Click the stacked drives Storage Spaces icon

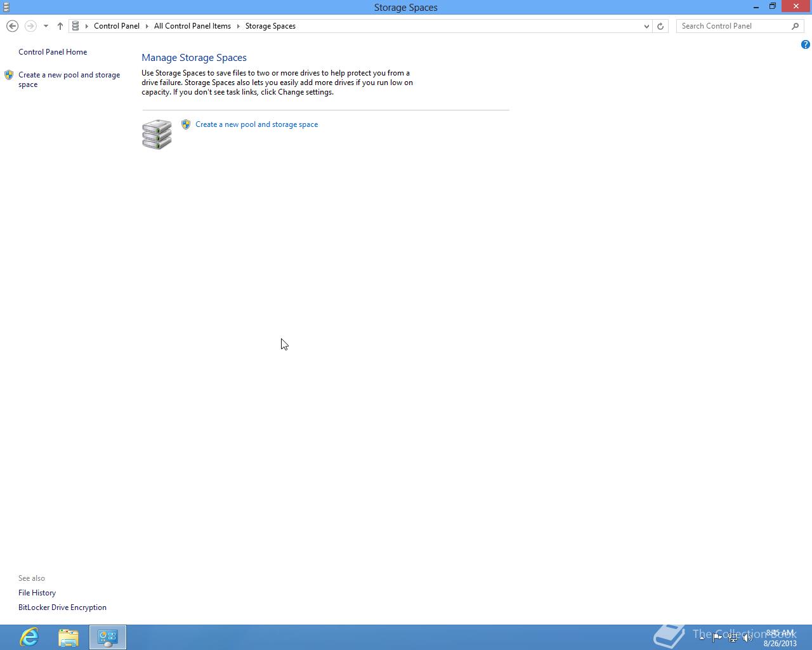click(x=157, y=134)
